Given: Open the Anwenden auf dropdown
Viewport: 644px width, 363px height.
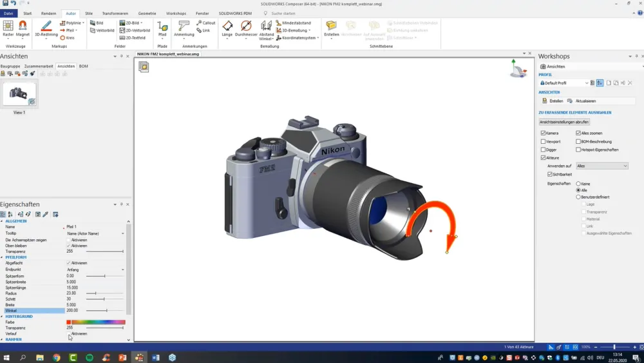Looking at the screenshot, I should [x=601, y=166].
